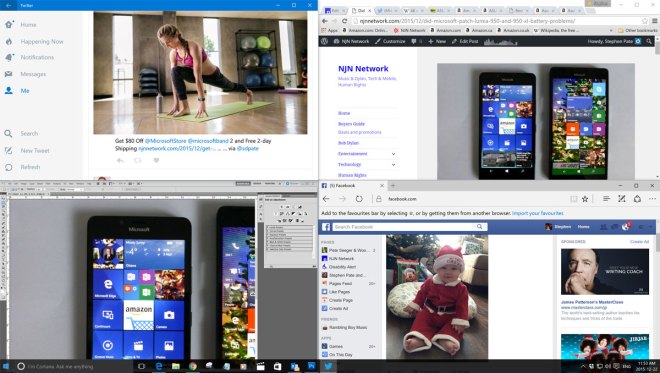Select the Home icon in Twitter
This screenshot has height=373, width=660.
[9, 24]
